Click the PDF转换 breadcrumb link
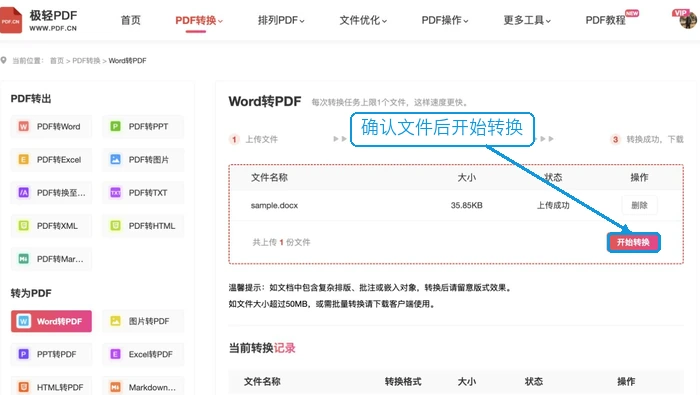This screenshot has width=700, height=395. (86, 61)
